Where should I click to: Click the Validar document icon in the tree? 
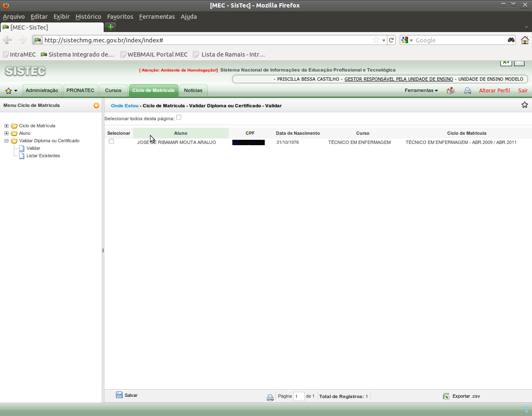click(22, 148)
